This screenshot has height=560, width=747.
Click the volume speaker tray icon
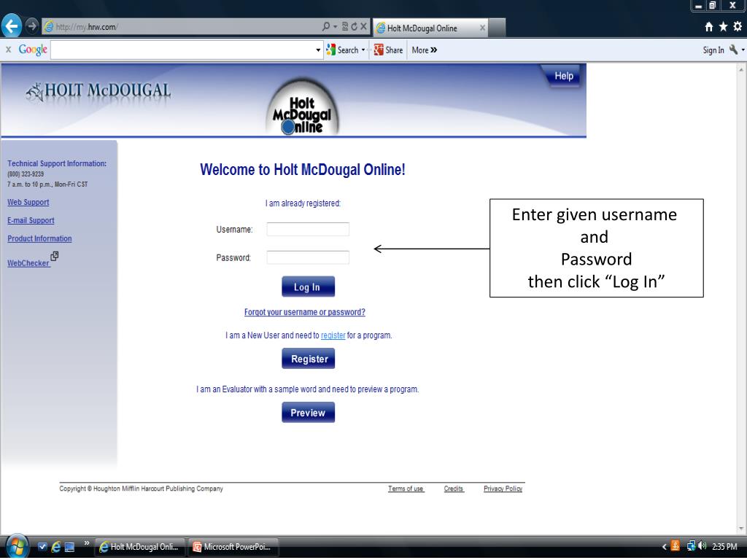coord(702,546)
